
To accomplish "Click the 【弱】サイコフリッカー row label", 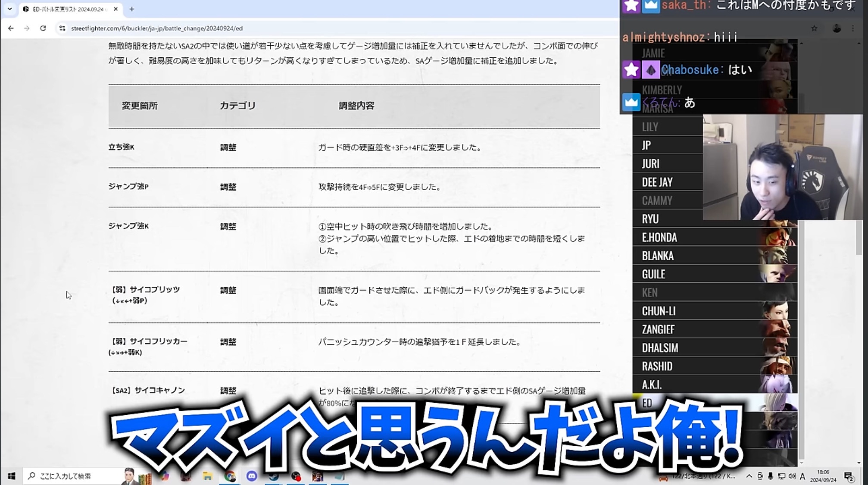I will click(x=148, y=347).
